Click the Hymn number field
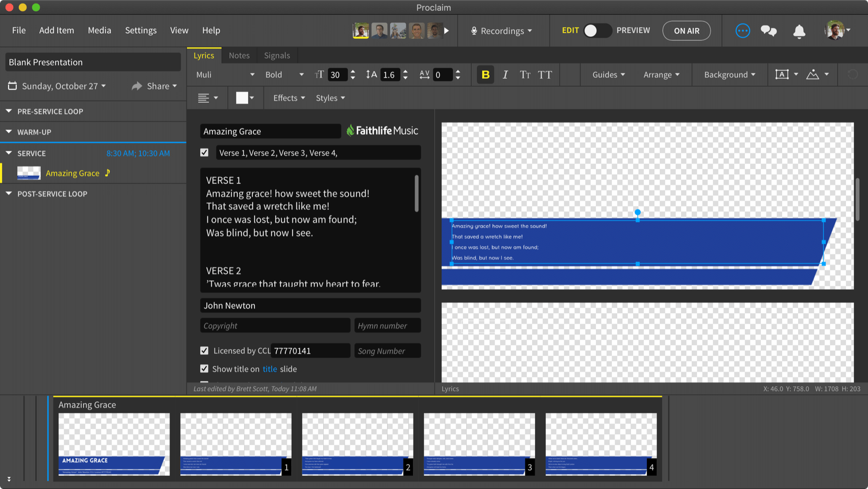 coord(388,325)
